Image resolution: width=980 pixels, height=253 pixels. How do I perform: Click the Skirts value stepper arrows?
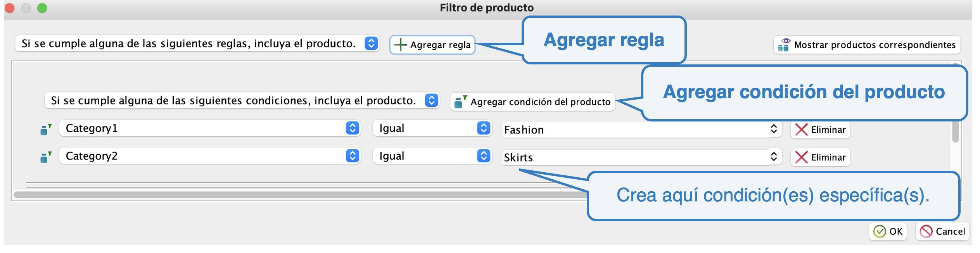pyautogui.click(x=773, y=157)
